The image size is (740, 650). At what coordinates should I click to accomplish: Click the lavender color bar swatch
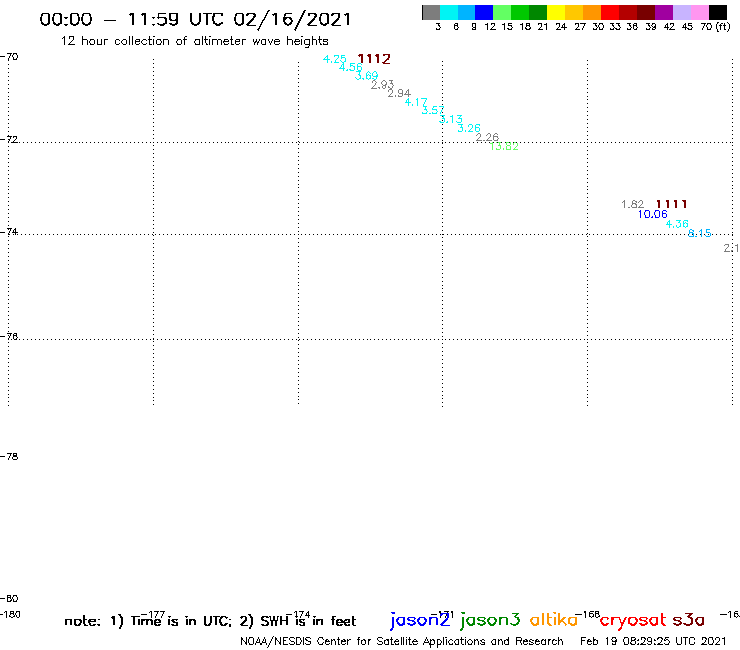point(681,12)
